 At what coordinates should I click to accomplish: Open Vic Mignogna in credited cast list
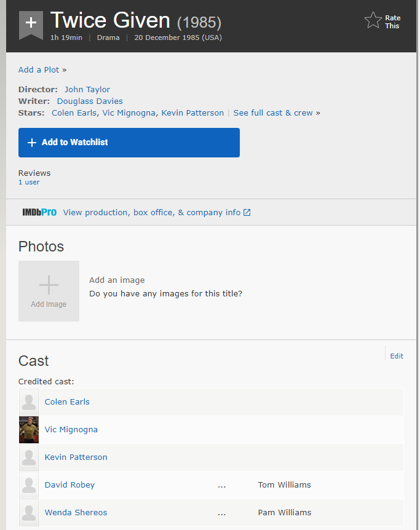click(71, 430)
